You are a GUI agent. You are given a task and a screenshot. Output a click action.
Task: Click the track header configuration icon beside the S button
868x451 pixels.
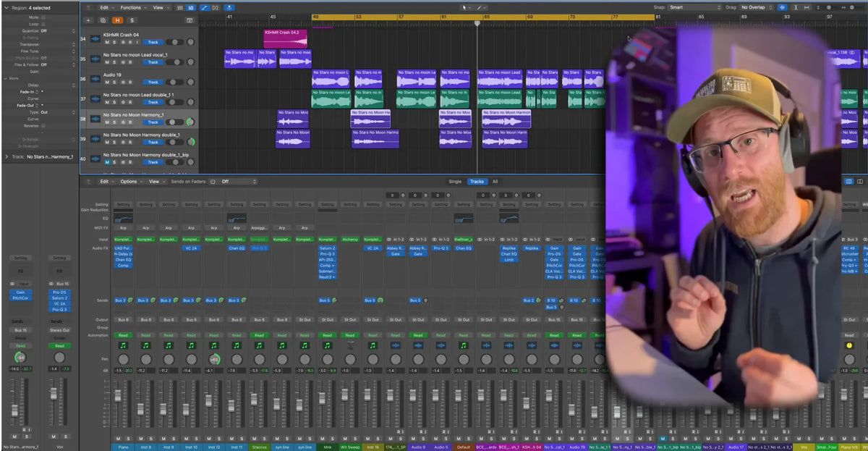190,20
